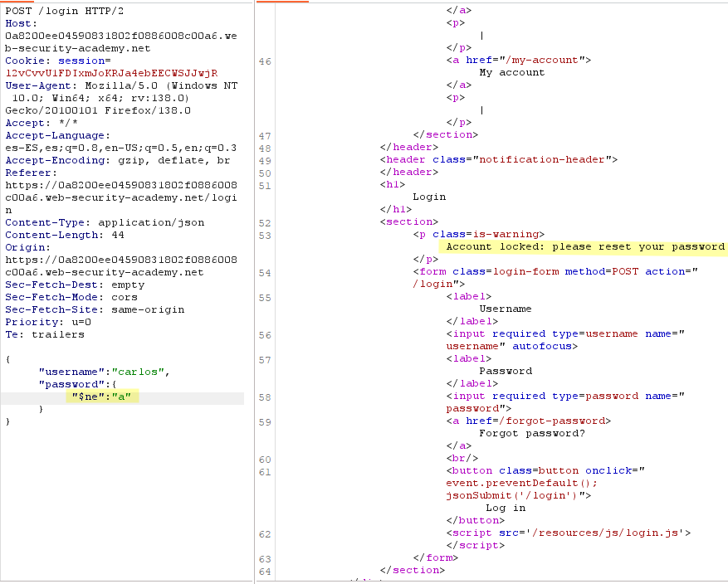Select the 'Sec-Fetch-Dest: empty' header
This screenshot has width=728, height=584.
(75, 285)
